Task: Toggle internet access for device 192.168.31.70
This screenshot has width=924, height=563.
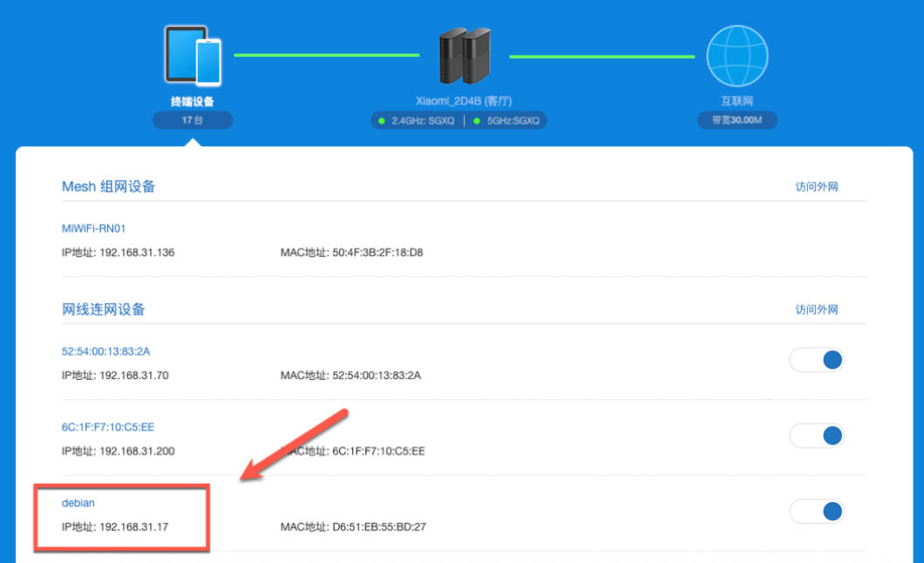Action: [817, 360]
